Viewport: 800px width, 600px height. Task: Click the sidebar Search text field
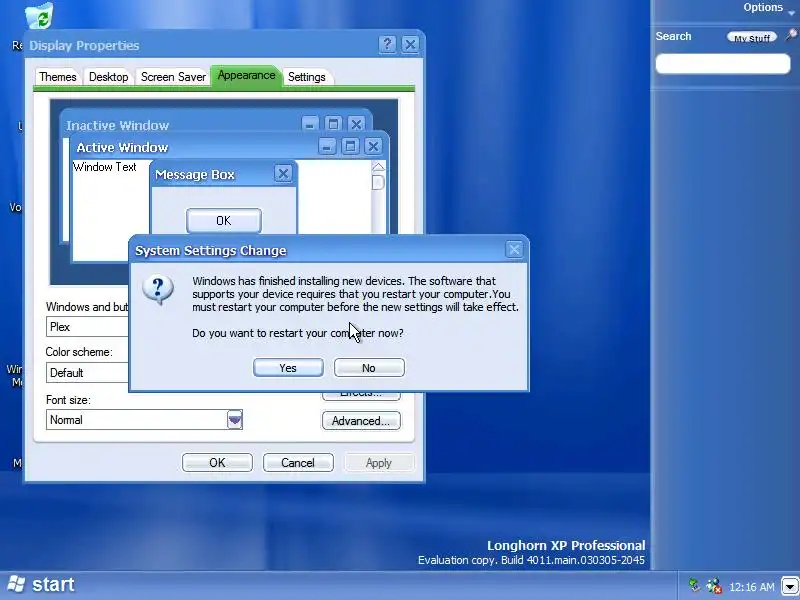point(722,64)
